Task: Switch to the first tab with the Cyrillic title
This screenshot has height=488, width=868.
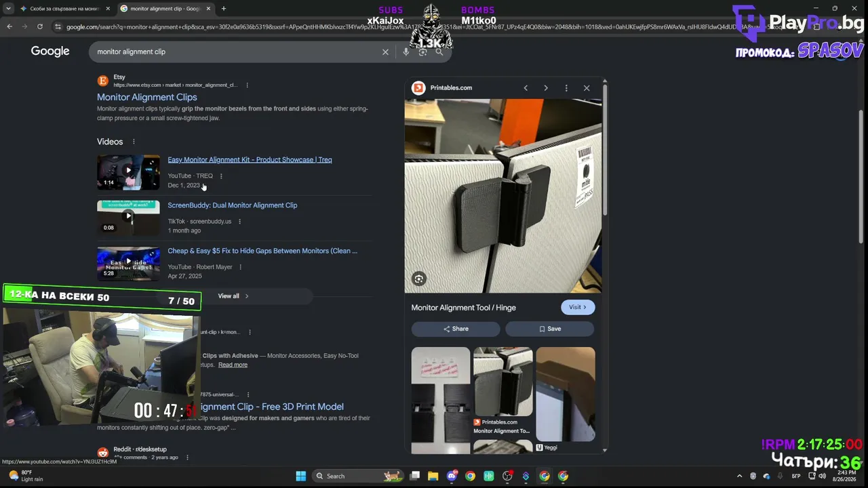Action: (65, 9)
